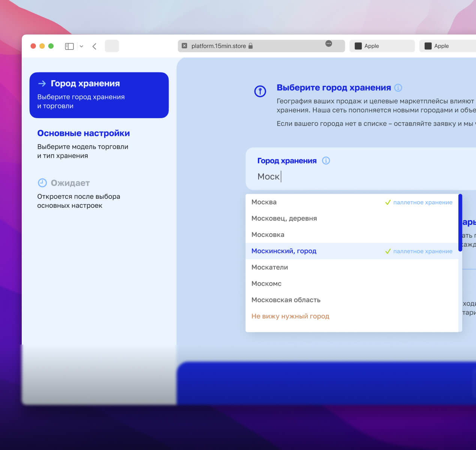476x450 pixels.
Task: Click the sidebar toggle icon in Safari
Action: [x=69, y=46]
